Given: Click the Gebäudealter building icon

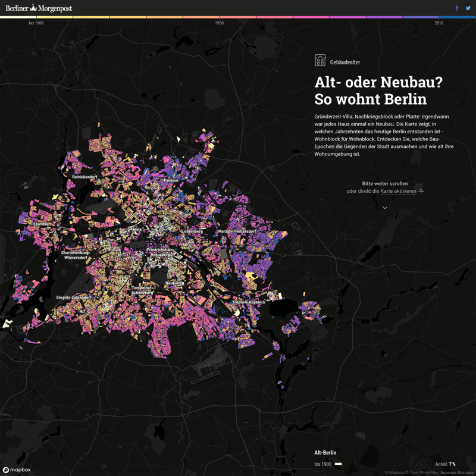Looking at the screenshot, I should click(x=320, y=61).
